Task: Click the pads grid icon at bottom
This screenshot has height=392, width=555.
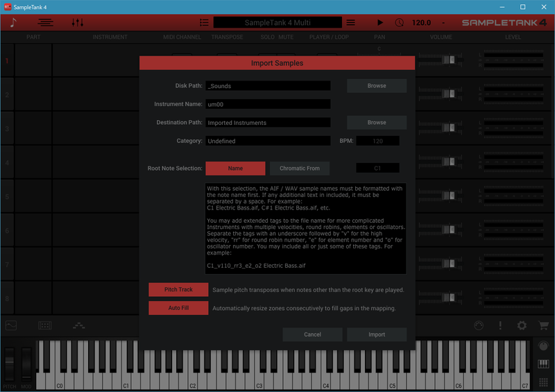Action: coord(44,325)
